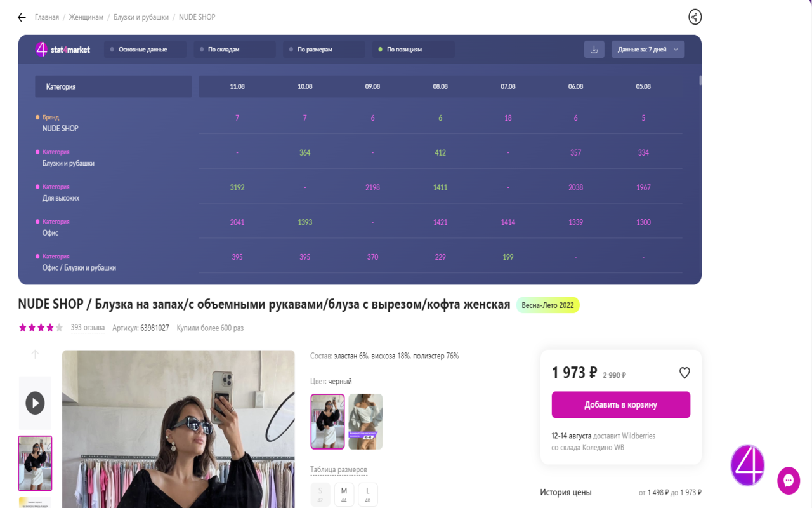Switch to По размерам tab

point(324,50)
